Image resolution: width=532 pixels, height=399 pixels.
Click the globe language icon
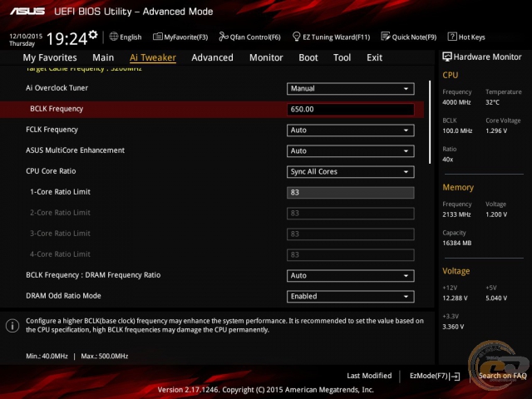114,37
